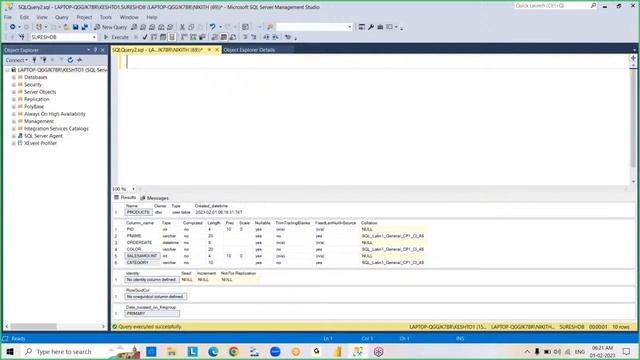Click the Navigate Backward arrow icon

pos(13,27)
